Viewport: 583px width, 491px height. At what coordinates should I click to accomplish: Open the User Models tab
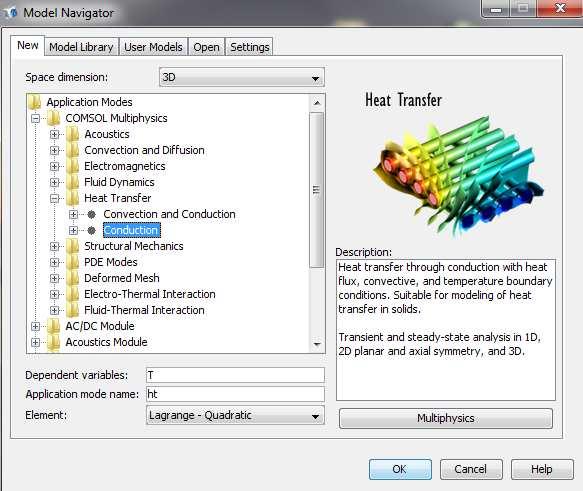pos(153,47)
